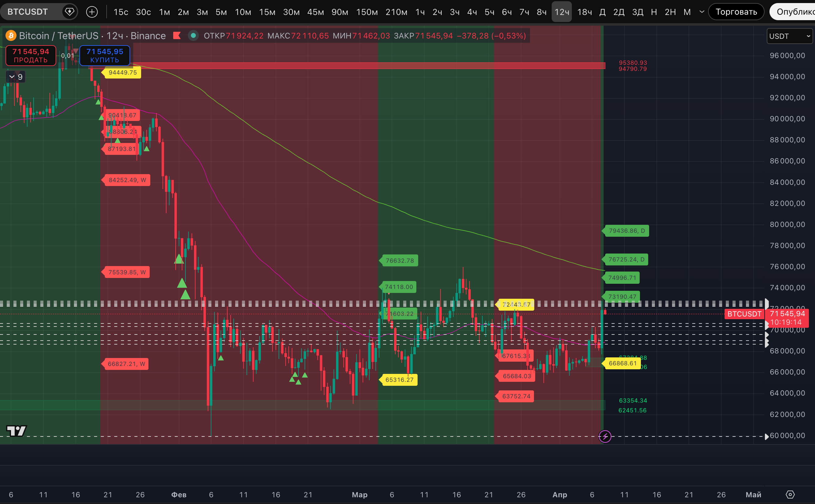Open chart settings gear at bottom right
Image resolution: width=815 pixels, height=504 pixels.
point(790,495)
